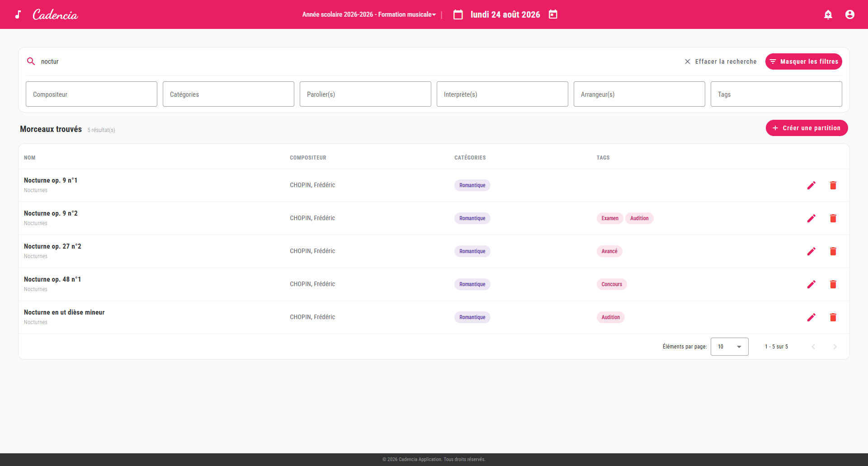Click the music note logo icon
868x466 pixels.
[18, 14]
